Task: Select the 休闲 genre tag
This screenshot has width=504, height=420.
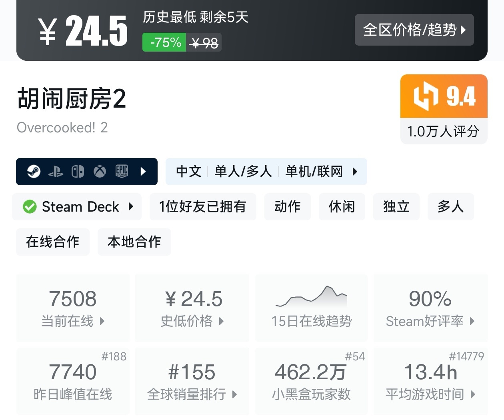Action: click(342, 207)
